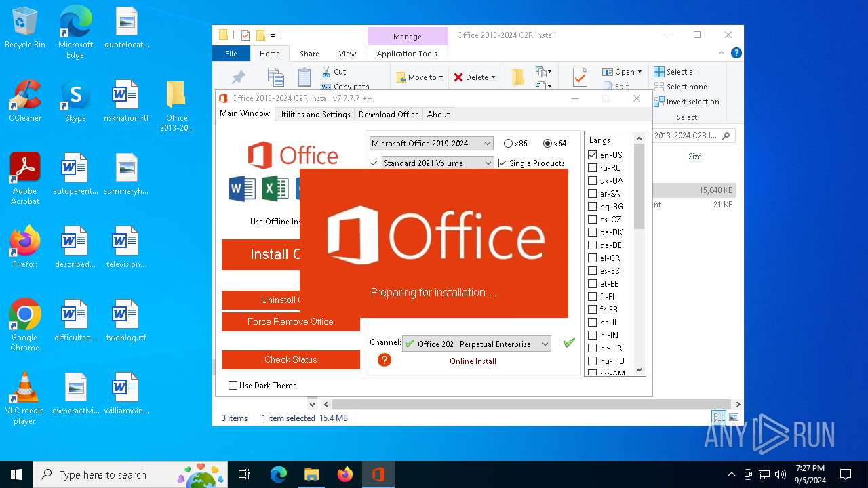The width and height of the screenshot is (868, 488).
Task: Click the Cut scissors icon in Explorer ribbon
Action: (326, 72)
